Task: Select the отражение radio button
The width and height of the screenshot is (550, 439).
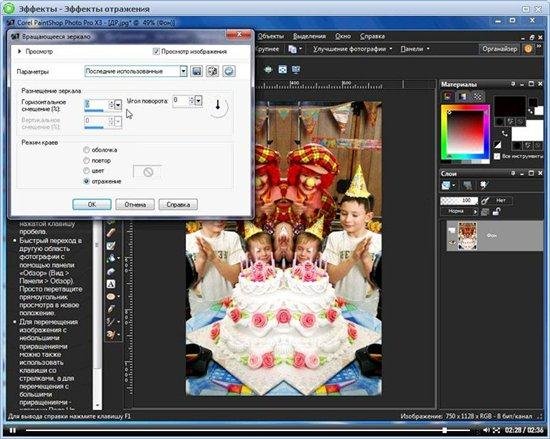Action: coord(86,181)
